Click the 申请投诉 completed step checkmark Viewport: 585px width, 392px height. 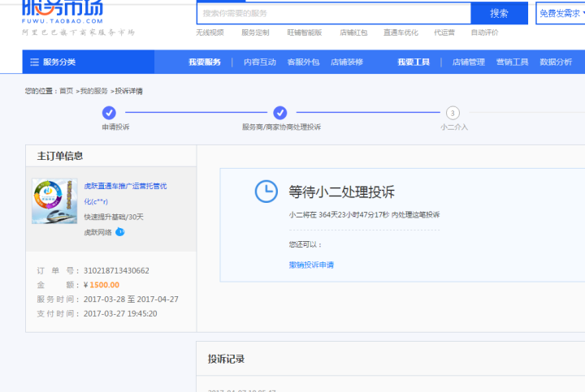click(109, 113)
